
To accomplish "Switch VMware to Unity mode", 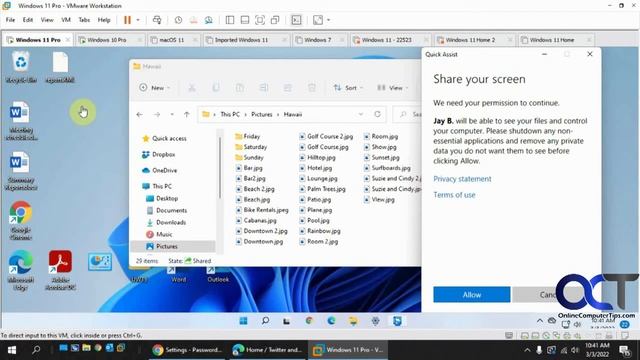I will (275, 20).
